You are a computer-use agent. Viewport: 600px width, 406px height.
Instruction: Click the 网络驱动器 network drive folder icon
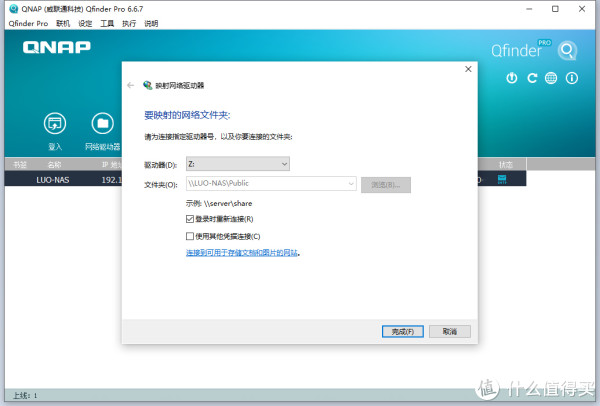coord(101,124)
